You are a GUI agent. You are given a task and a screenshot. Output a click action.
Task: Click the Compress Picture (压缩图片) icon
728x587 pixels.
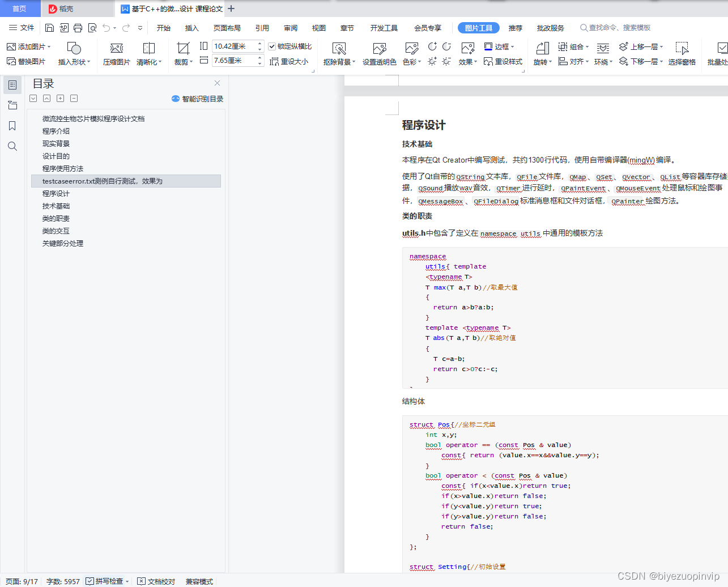pyautogui.click(x=116, y=49)
